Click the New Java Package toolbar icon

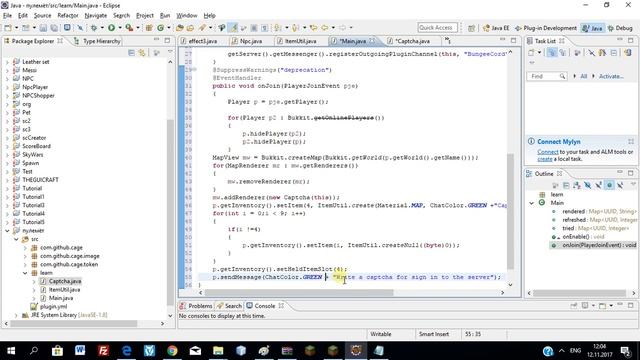tap(149, 28)
